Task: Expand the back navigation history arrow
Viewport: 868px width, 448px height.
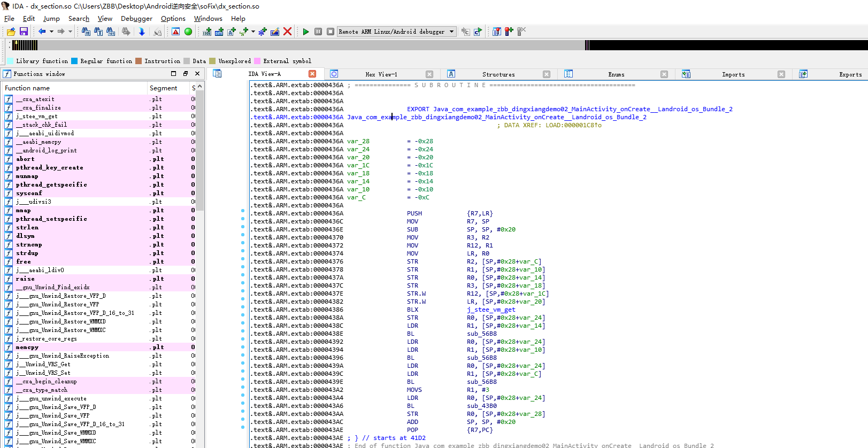Action: [51, 32]
